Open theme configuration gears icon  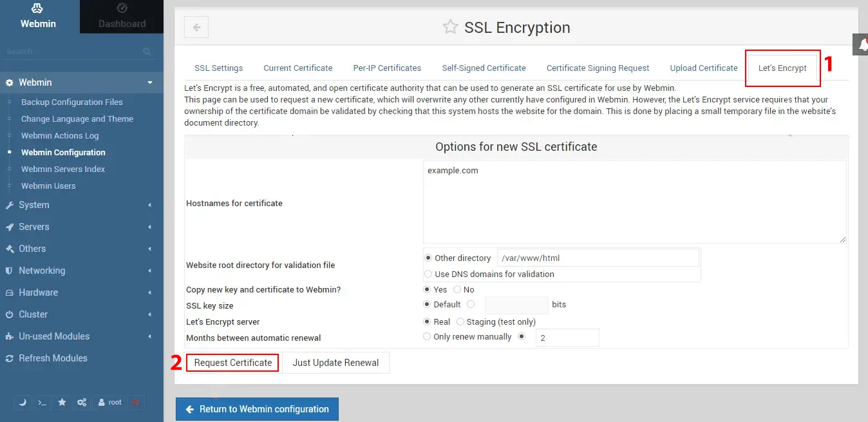(82, 402)
